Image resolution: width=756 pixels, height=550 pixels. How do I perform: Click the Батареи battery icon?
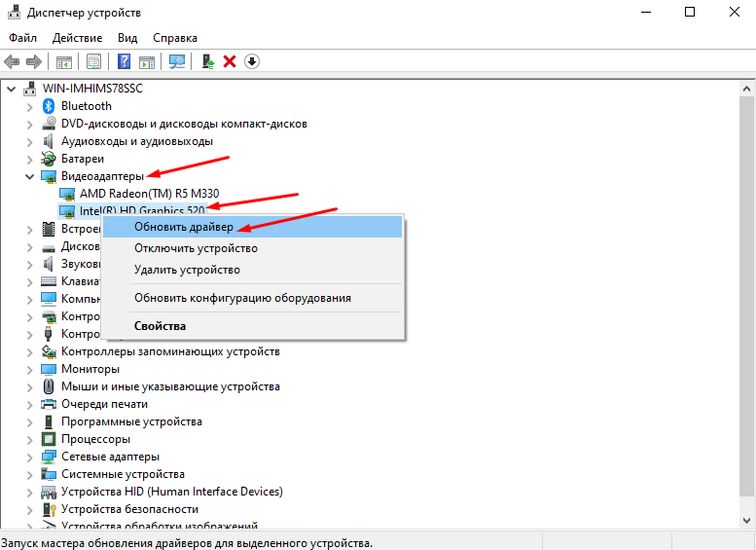pyautogui.click(x=49, y=159)
